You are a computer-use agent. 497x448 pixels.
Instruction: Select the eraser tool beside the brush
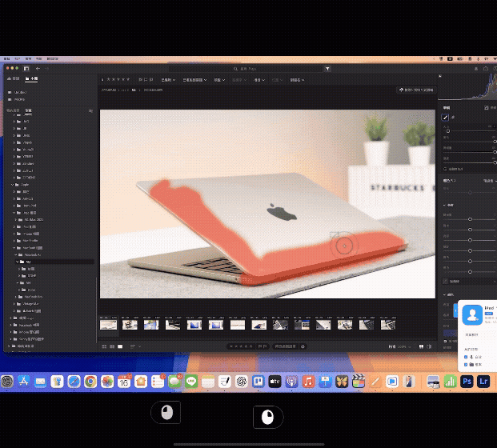[x=453, y=117]
